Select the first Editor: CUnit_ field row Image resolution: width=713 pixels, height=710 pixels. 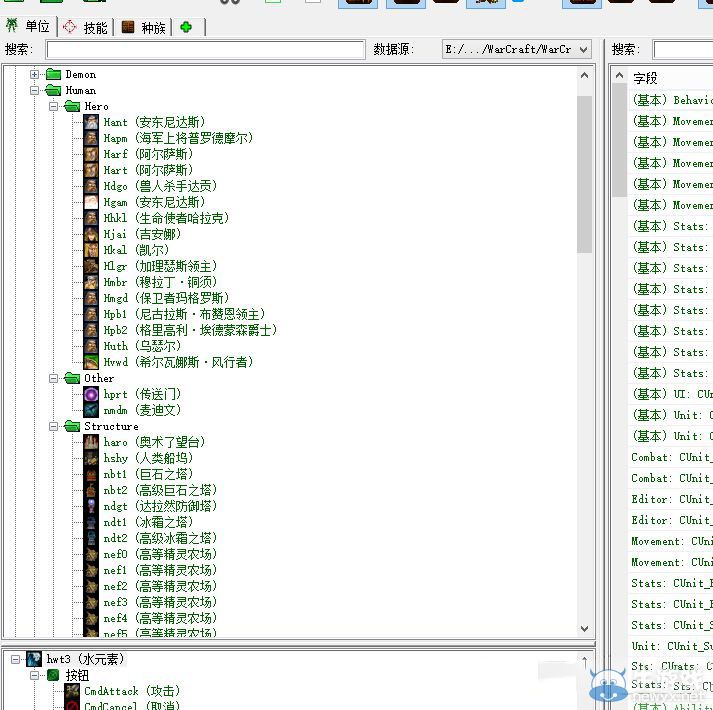click(670, 499)
